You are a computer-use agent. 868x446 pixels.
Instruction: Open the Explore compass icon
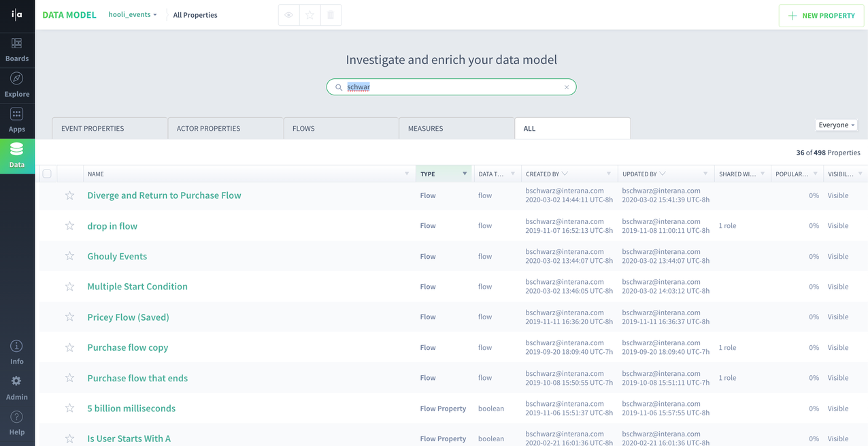(17, 78)
